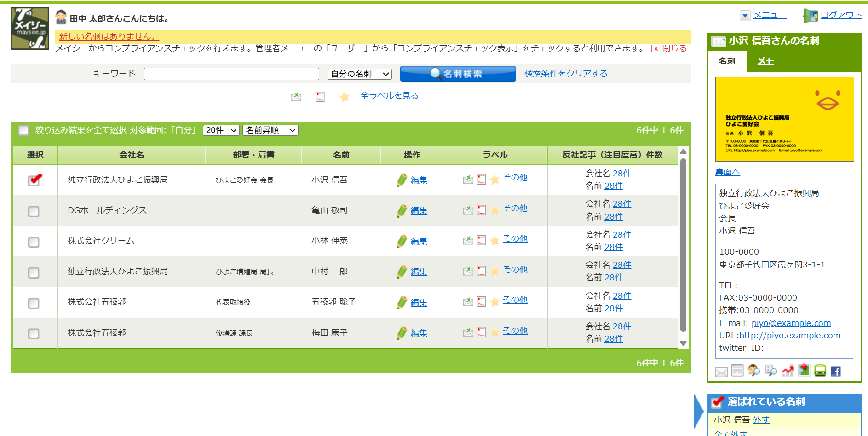Click the company building search icon
868x436 pixels.
click(770, 370)
